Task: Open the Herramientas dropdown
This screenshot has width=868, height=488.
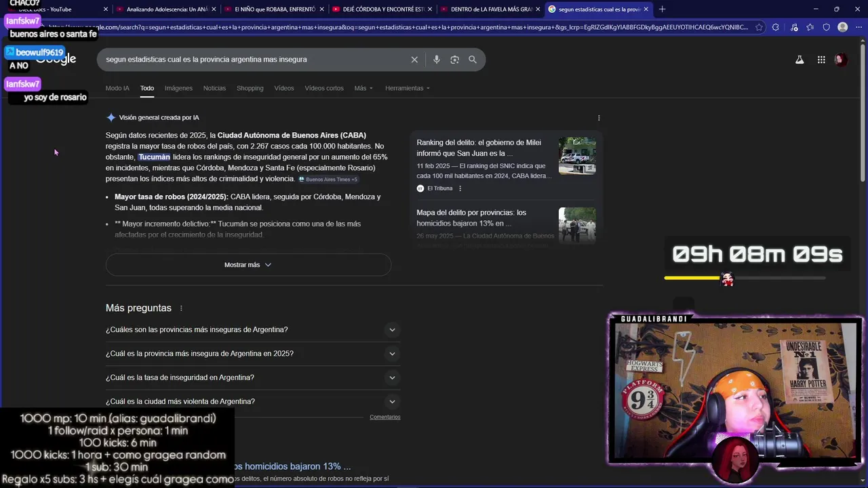Action: point(407,88)
